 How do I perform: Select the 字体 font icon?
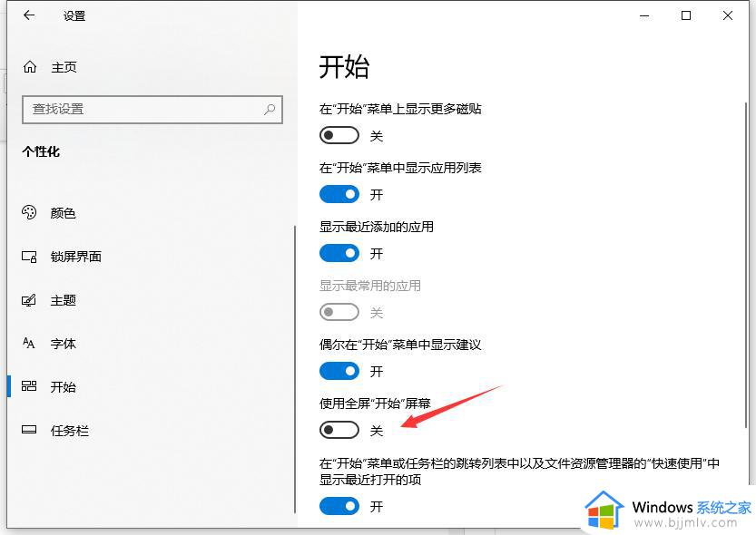[29, 344]
